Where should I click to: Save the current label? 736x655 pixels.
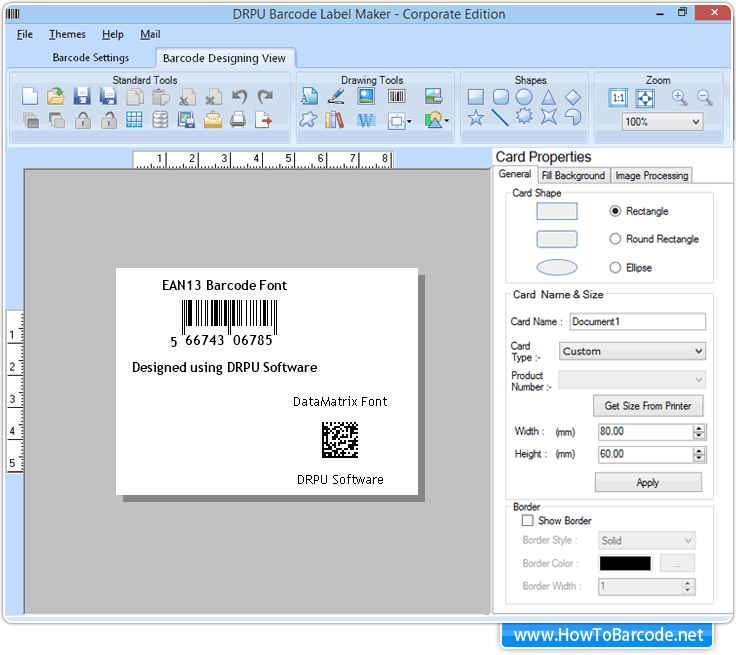[82, 97]
